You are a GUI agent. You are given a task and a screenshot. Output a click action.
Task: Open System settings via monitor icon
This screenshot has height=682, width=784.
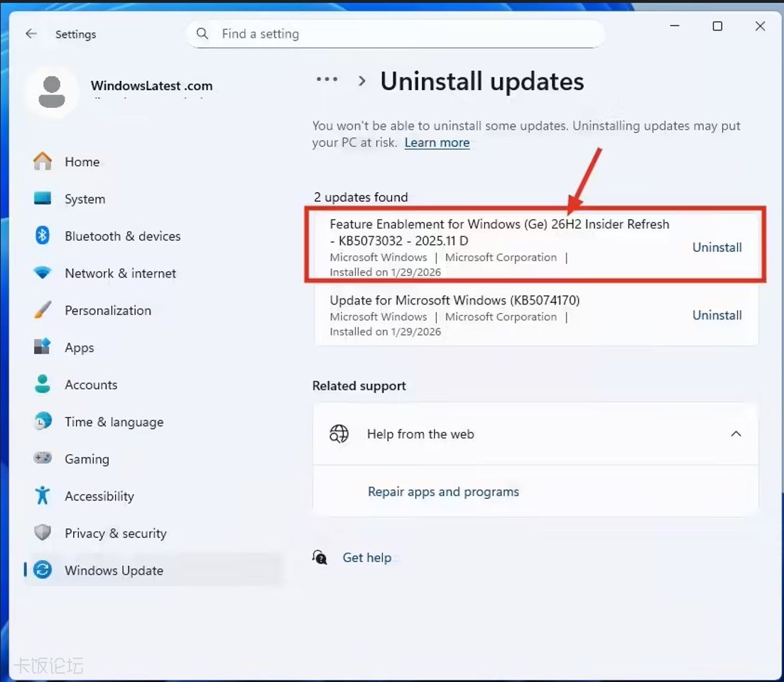(43, 199)
